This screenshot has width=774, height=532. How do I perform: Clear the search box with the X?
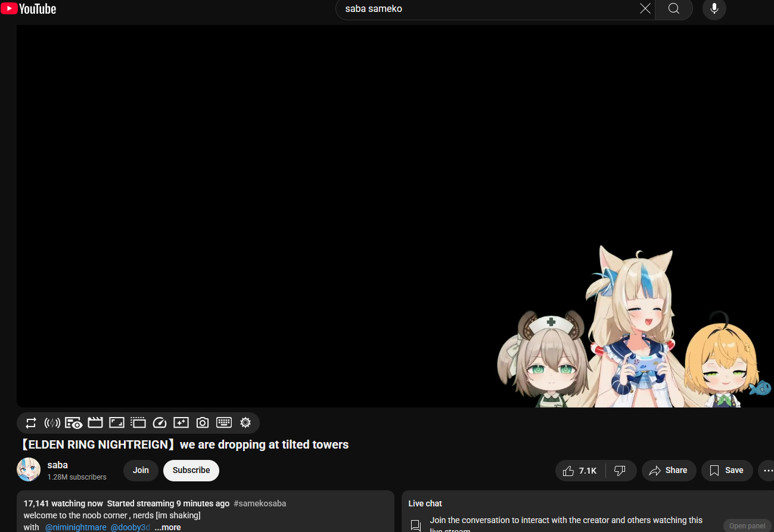pyautogui.click(x=645, y=8)
